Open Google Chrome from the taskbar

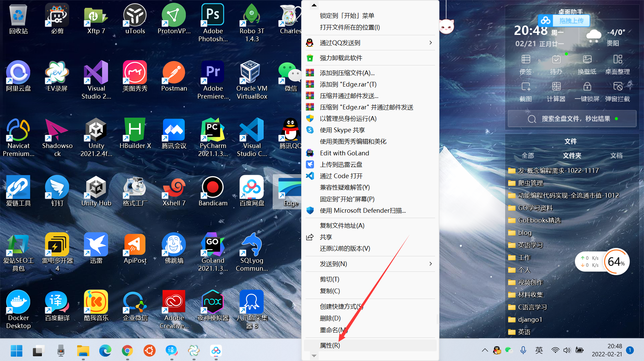[x=127, y=351]
